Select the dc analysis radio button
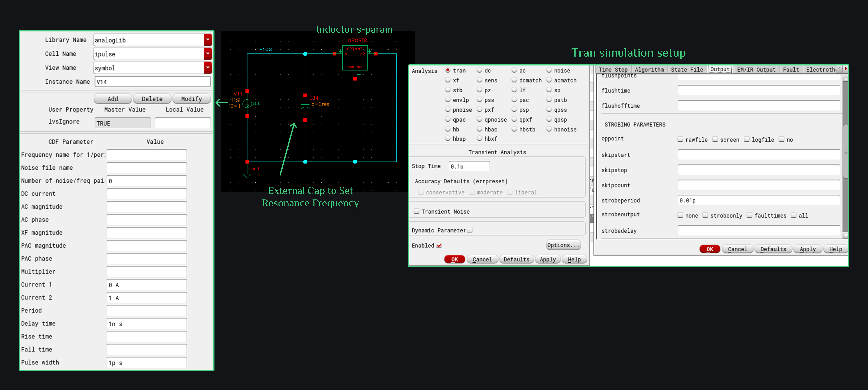The width and height of the screenshot is (868, 390). tap(479, 70)
